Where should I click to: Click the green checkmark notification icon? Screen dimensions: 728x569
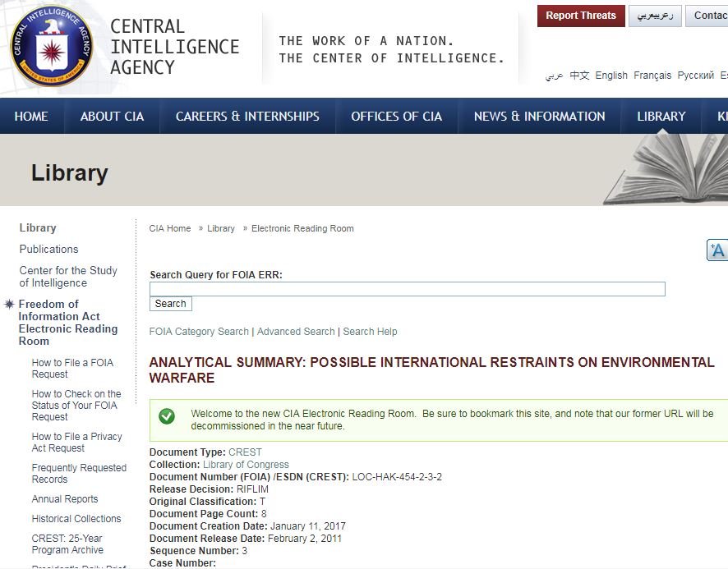pos(167,416)
